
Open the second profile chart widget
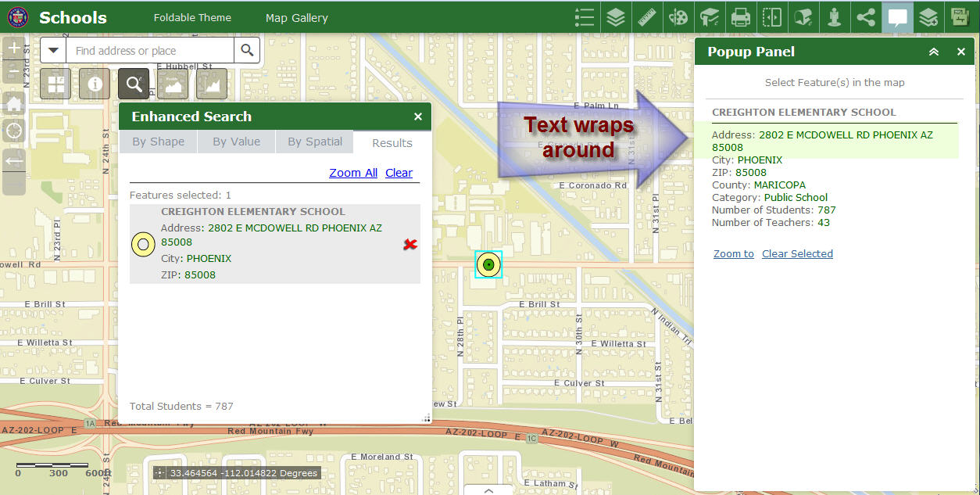[x=212, y=84]
